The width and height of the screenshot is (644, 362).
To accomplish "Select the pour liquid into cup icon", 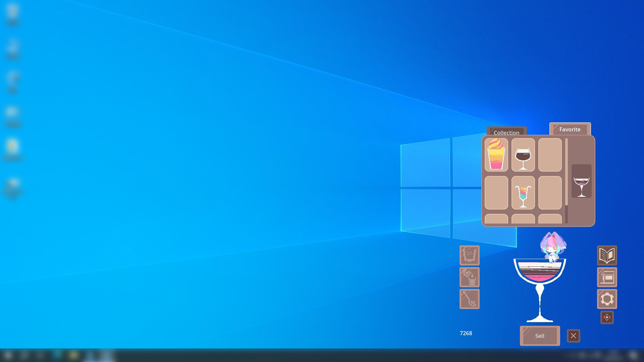I will 469,277.
